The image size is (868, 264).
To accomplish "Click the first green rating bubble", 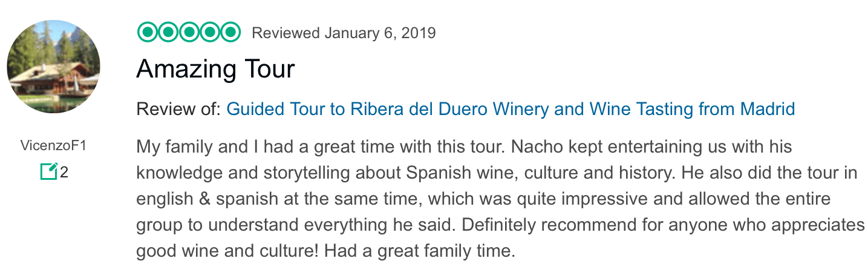I will (147, 32).
